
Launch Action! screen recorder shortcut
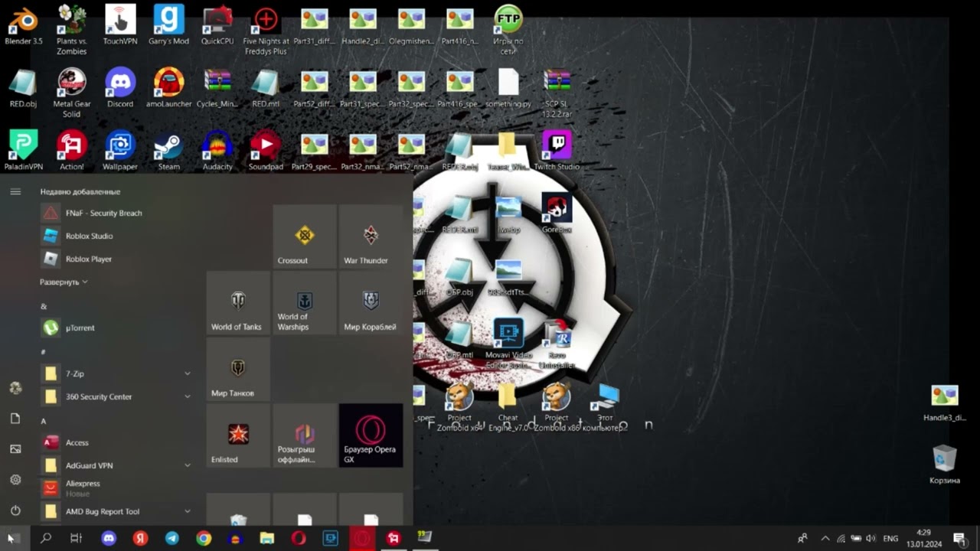[71, 151]
